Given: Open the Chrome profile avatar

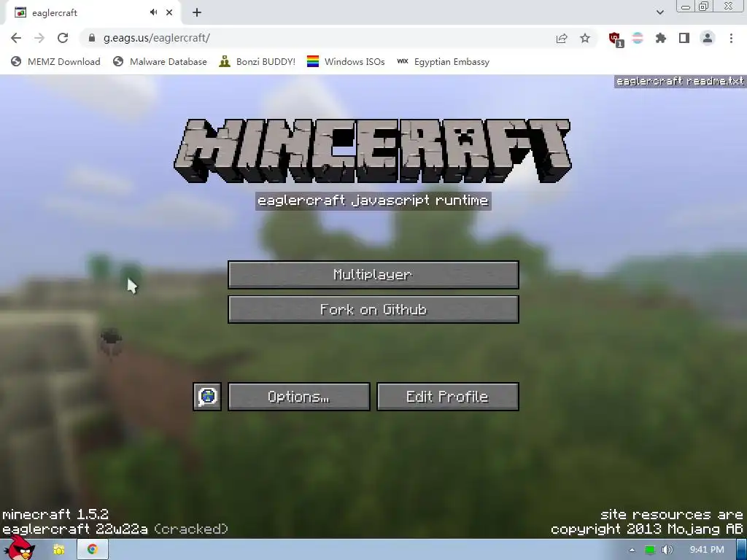Looking at the screenshot, I should [x=708, y=38].
